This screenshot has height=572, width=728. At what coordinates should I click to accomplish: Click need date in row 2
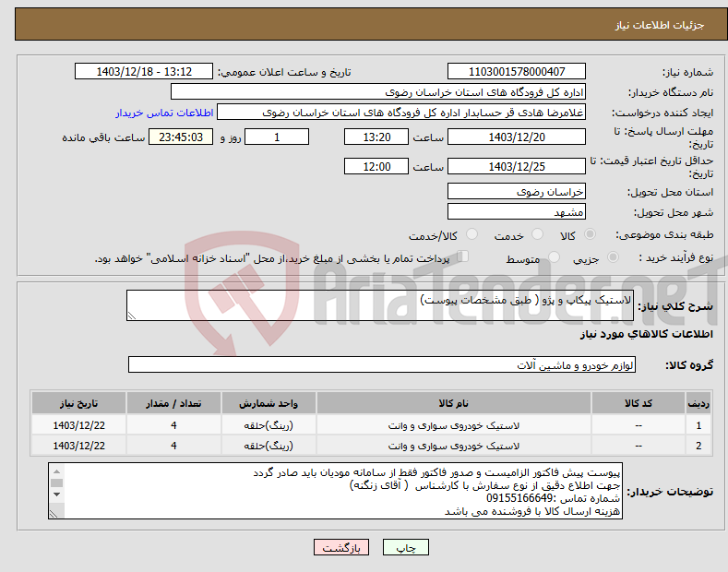pos(79,446)
